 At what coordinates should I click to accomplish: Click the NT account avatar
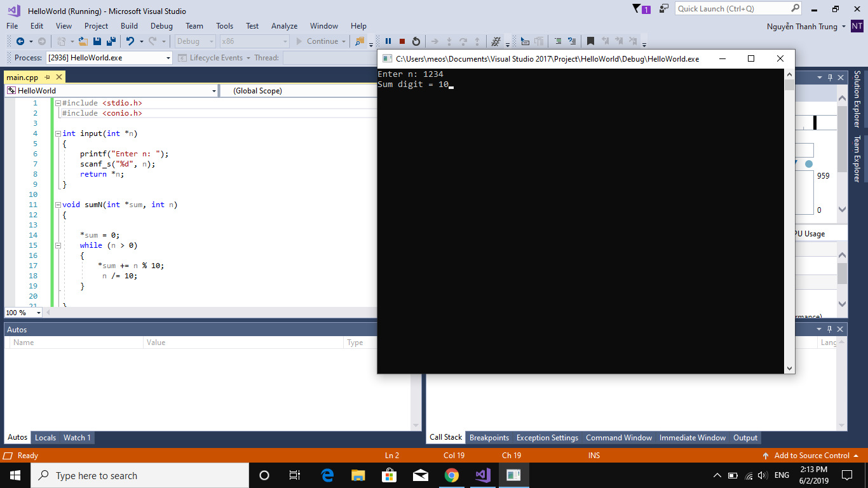tap(857, 26)
